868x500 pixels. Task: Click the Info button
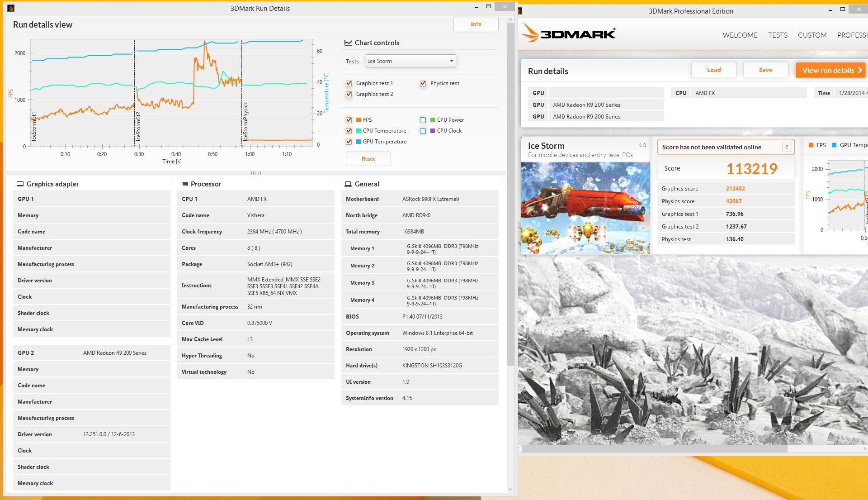[476, 24]
